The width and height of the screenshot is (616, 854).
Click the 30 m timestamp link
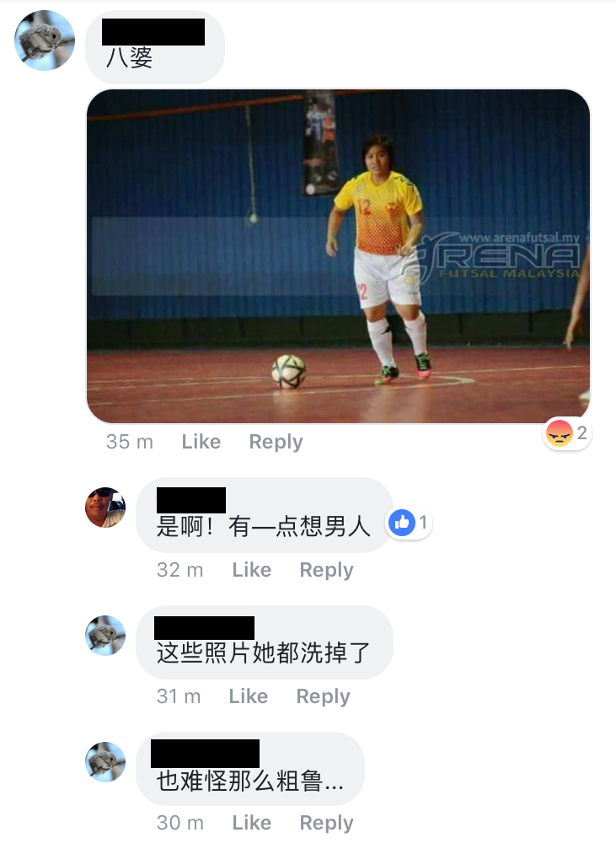(x=179, y=823)
